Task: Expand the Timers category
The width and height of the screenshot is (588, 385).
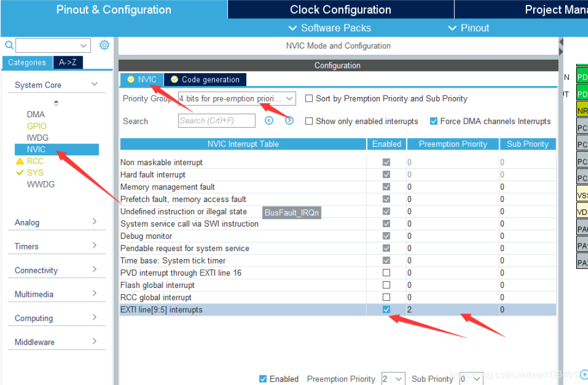Action: coord(56,246)
